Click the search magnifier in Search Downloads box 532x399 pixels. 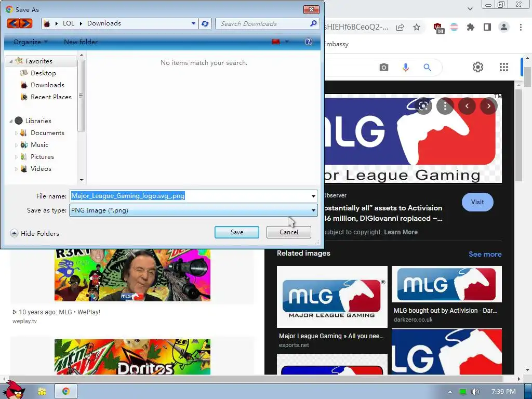click(313, 23)
